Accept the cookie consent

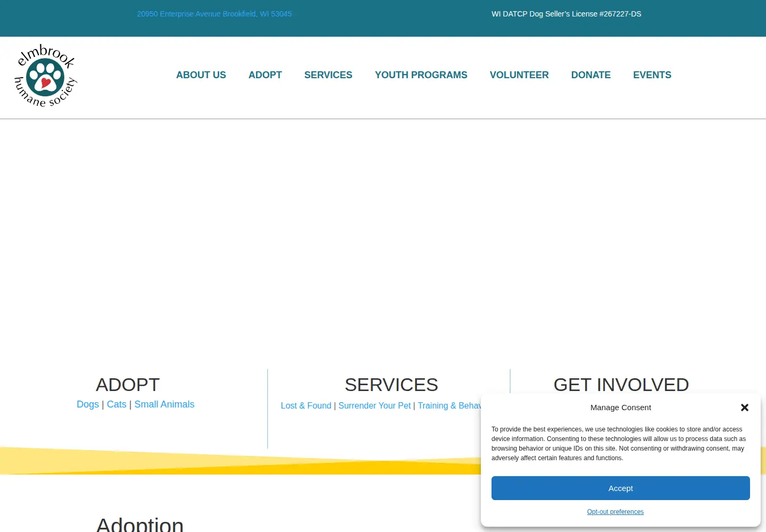tap(621, 488)
